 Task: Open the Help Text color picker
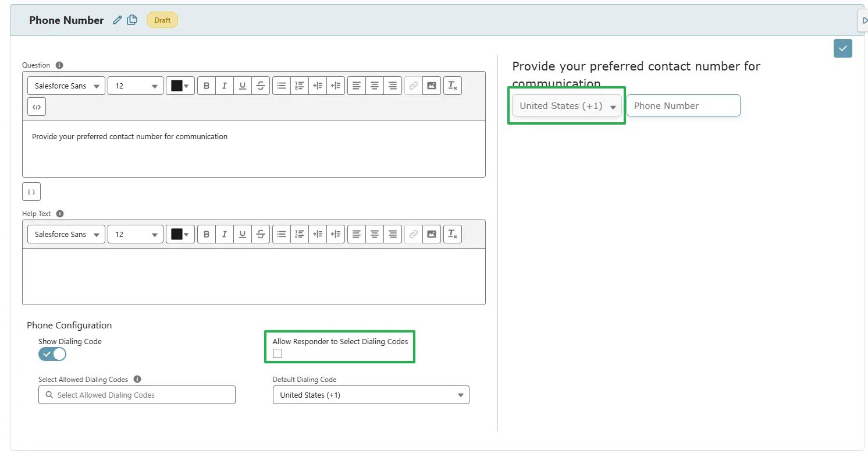pyautogui.click(x=180, y=234)
